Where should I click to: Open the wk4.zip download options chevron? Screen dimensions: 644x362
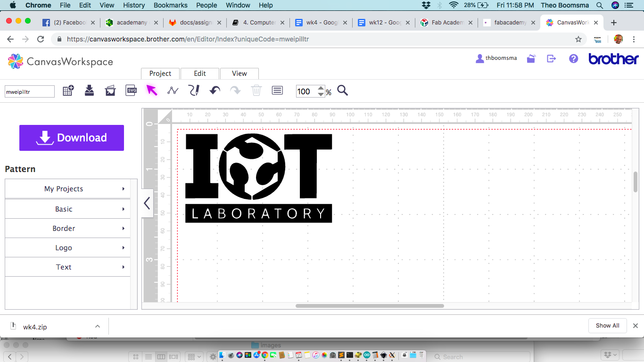click(x=98, y=326)
